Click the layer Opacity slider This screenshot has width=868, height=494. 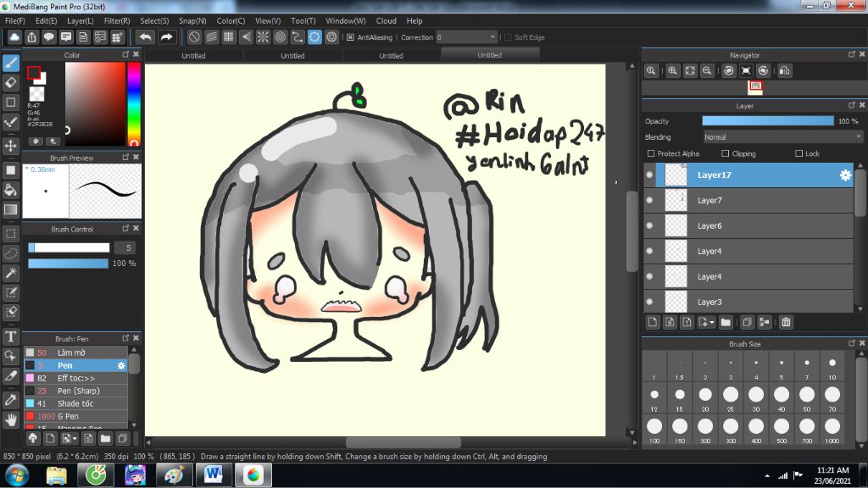[768, 120]
